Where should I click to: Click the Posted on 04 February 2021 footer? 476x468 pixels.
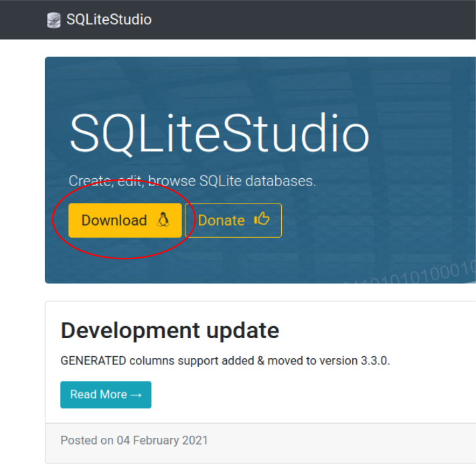(x=134, y=440)
